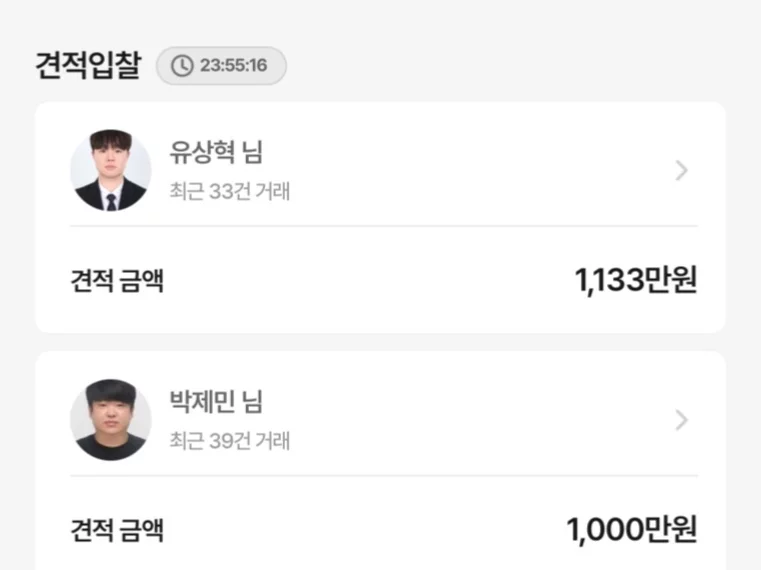
Task: Expand 박제민's bid with the chevron arrow
Action: (681, 421)
